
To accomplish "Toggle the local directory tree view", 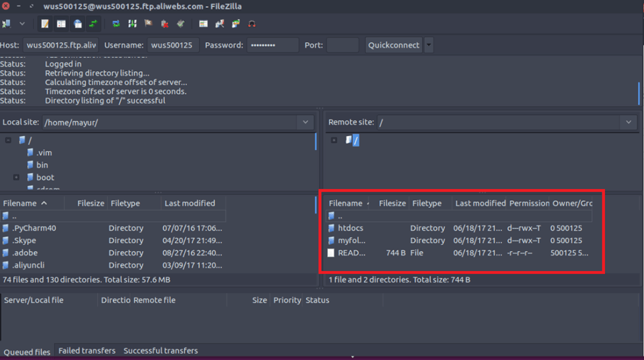I will 61,24.
